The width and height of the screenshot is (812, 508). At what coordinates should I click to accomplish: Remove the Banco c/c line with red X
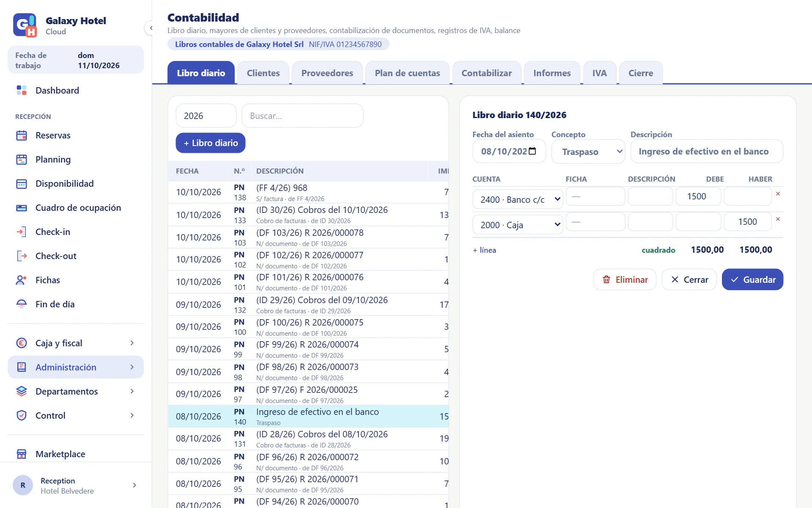778,194
